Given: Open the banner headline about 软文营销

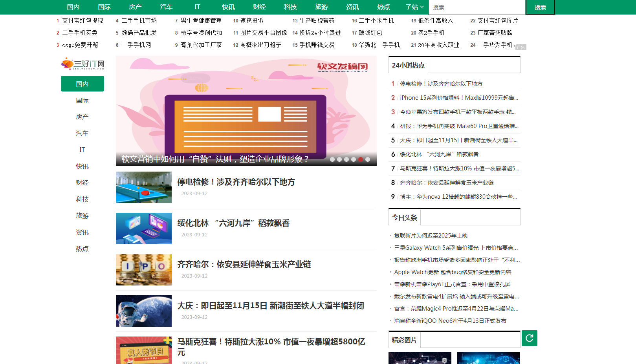Looking at the screenshot, I should [x=215, y=159].
